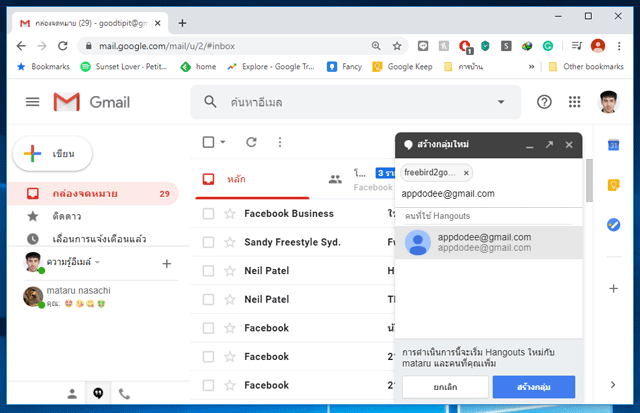Expand the select-all dropdown arrow
The image size is (640, 413).
[x=223, y=142]
